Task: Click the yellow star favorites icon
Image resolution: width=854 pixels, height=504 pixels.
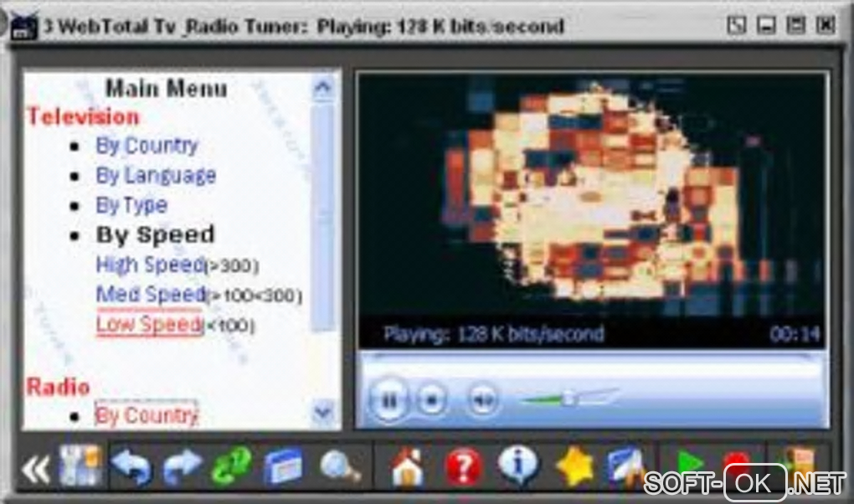Action: (x=575, y=466)
